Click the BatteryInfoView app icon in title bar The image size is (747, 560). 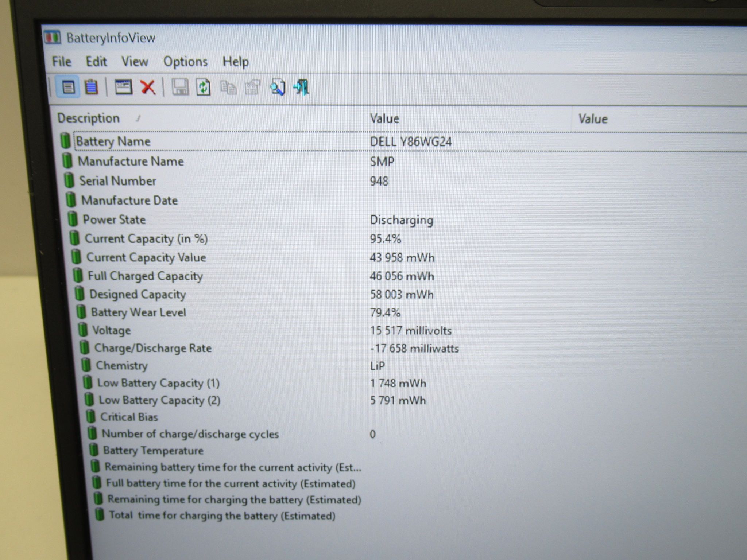tap(52, 38)
